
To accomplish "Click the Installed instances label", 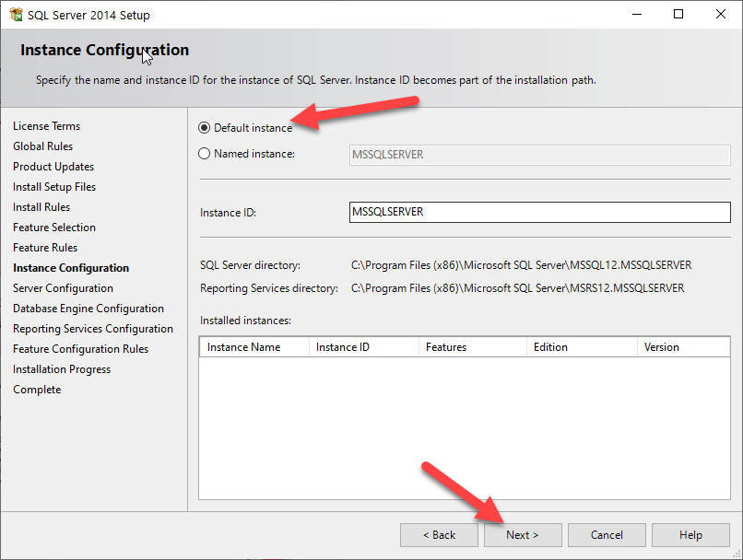I will click(245, 321).
